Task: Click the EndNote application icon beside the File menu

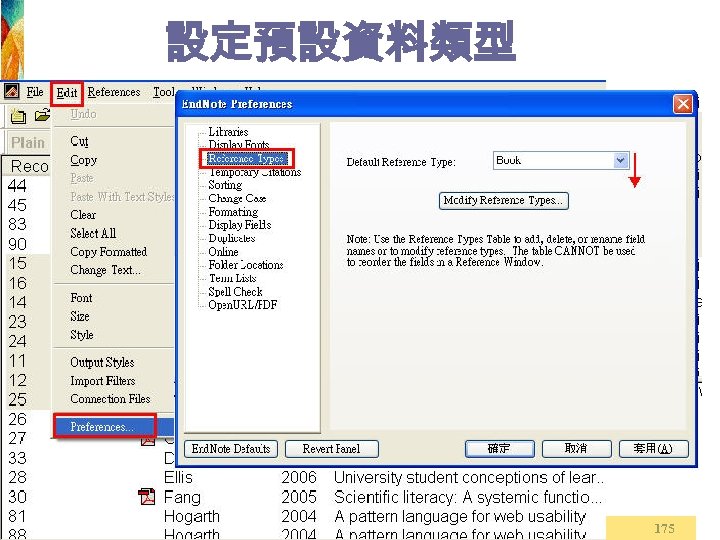Action: tap(12, 92)
